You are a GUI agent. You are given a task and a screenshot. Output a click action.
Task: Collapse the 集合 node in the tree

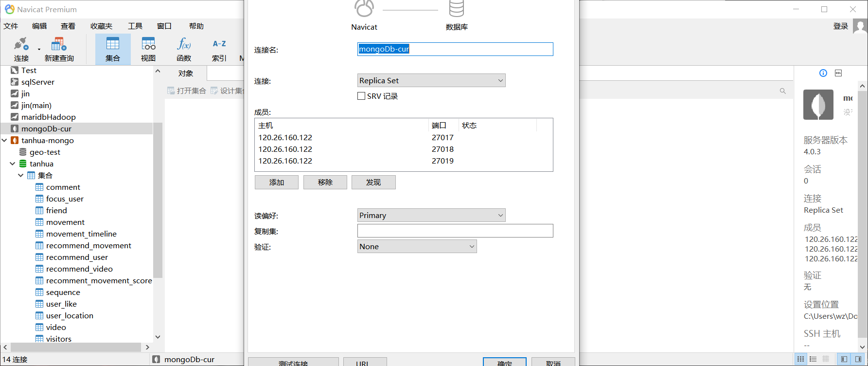(21, 175)
